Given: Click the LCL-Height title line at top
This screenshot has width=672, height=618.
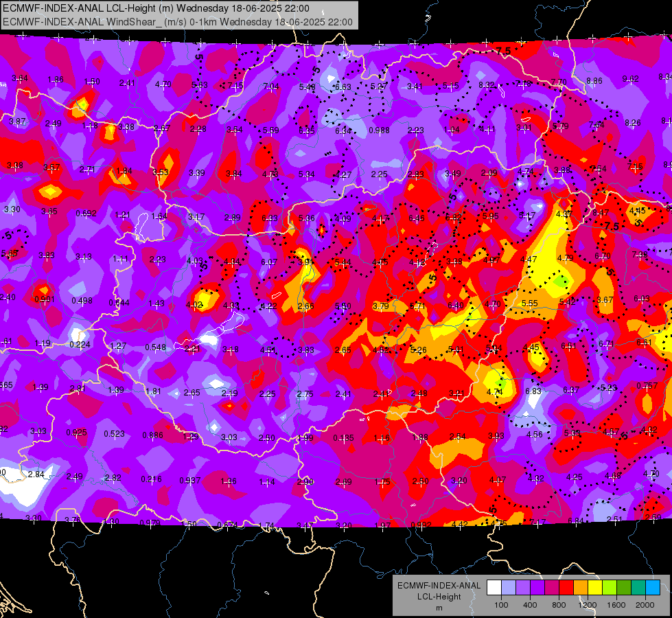Looking at the screenshot, I should 156,8.
